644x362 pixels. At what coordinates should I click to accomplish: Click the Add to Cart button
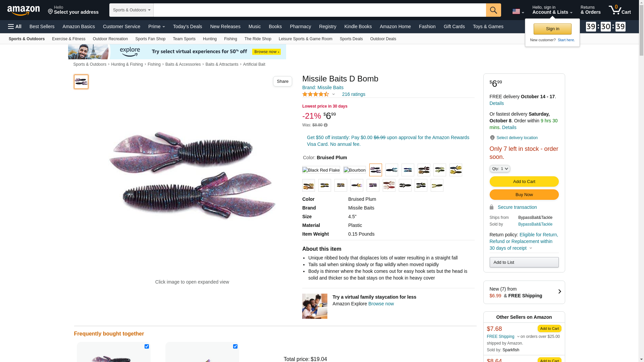(524, 182)
